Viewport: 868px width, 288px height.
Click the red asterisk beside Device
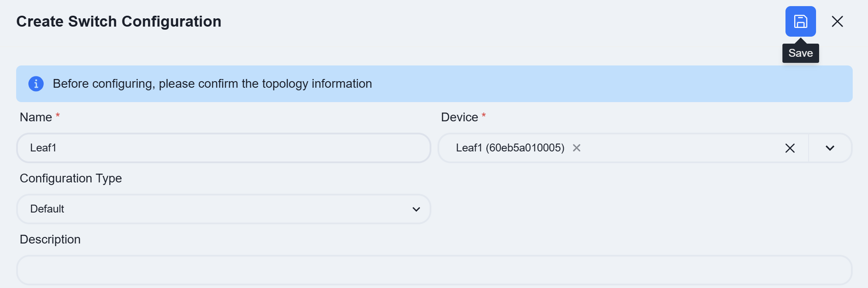484,115
